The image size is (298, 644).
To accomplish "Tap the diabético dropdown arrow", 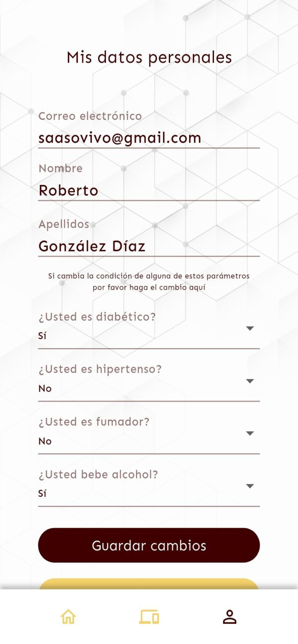I will (250, 328).
